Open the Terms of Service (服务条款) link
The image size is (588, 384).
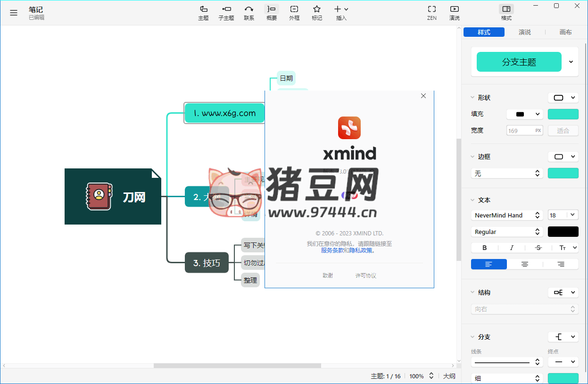(331, 250)
